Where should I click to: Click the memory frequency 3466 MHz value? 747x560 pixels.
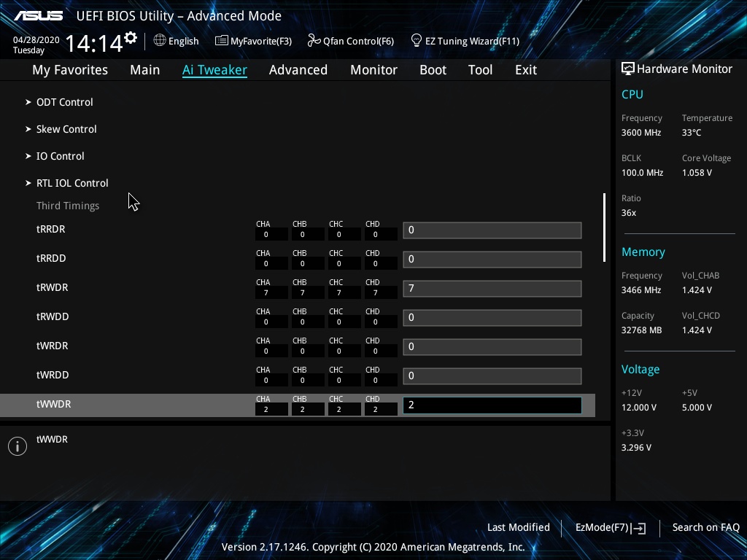(640, 290)
